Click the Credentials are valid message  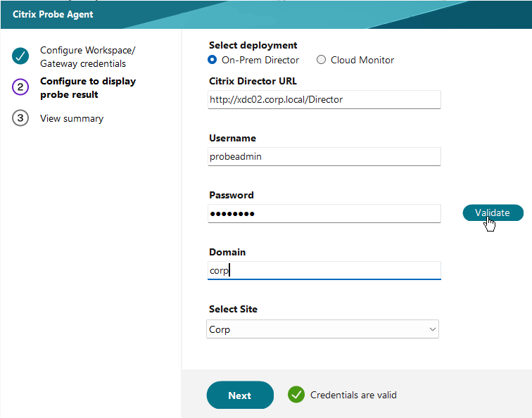click(x=353, y=395)
